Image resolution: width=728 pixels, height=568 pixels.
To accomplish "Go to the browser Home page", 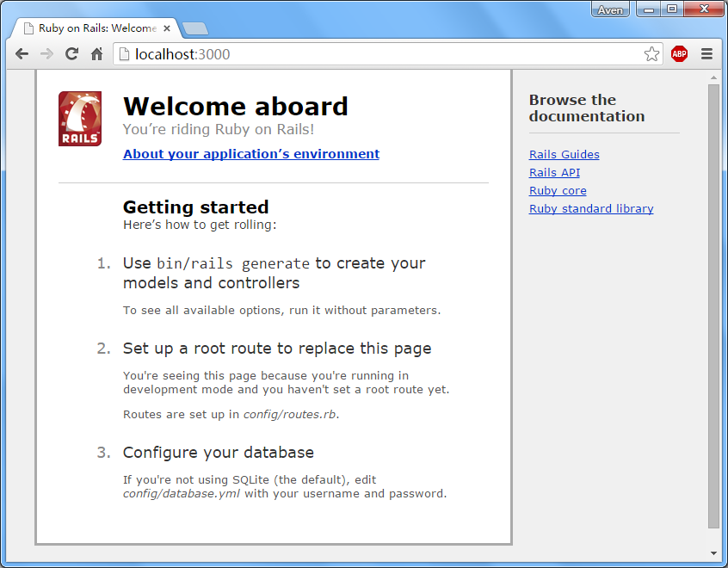I will pyautogui.click(x=96, y=54).
